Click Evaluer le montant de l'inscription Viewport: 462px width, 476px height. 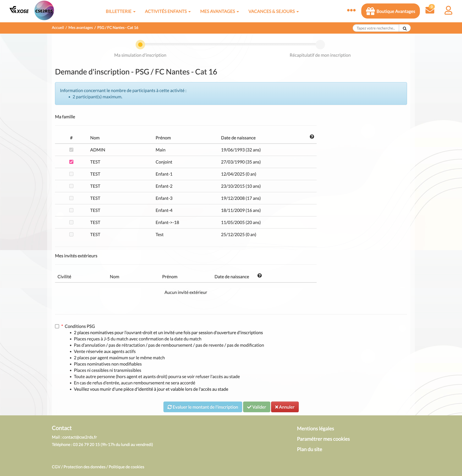point(203,407)
